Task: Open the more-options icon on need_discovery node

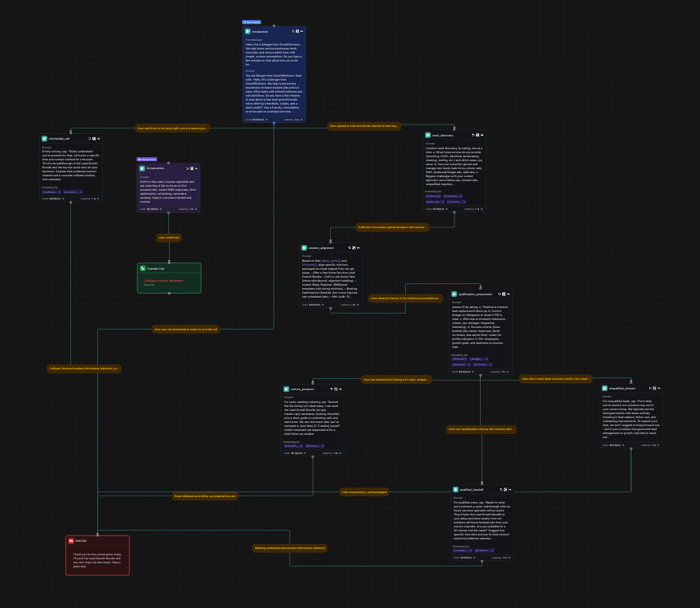Action: click(x=480, y=135)
